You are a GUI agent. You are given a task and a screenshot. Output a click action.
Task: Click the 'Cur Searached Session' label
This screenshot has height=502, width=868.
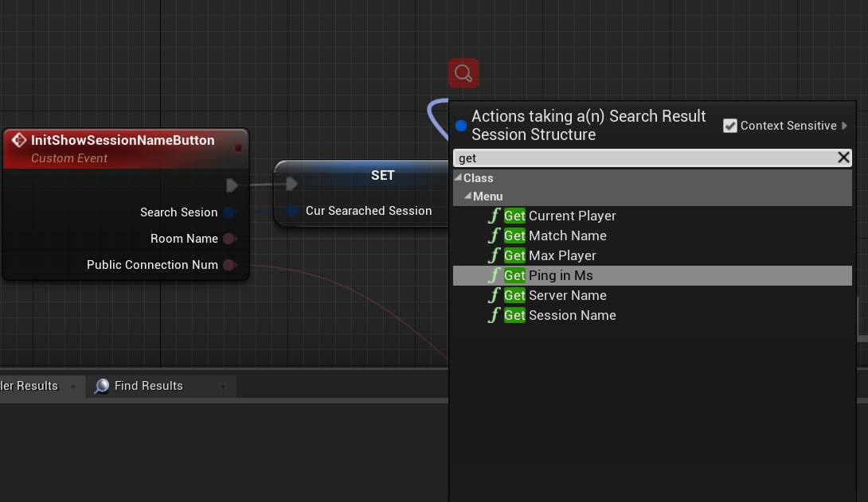[369, 211]
